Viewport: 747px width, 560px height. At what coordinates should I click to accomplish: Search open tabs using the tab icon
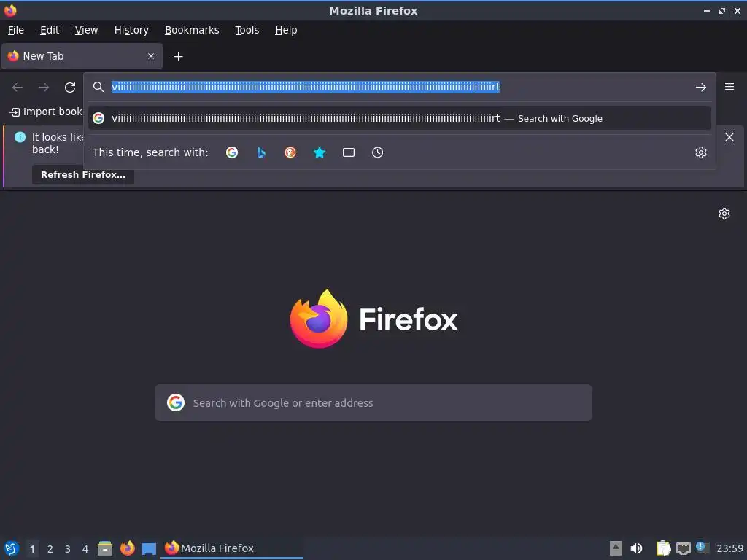coord(349,152)
